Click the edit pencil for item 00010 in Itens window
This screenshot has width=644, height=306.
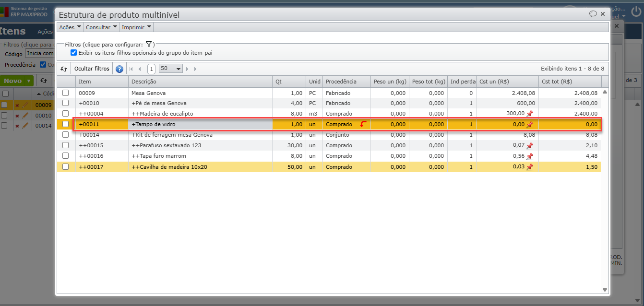point(25,115)
